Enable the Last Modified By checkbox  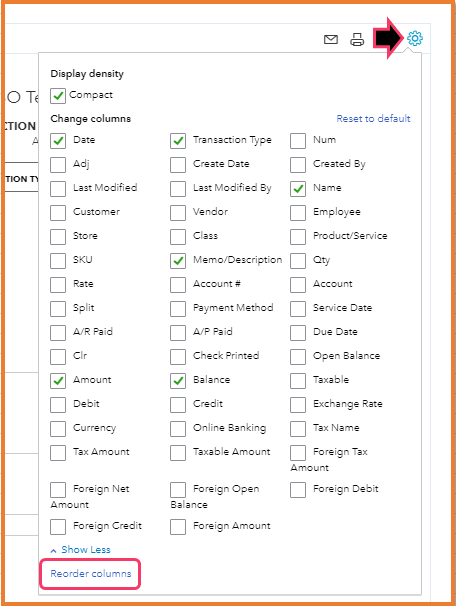(178, 189)
